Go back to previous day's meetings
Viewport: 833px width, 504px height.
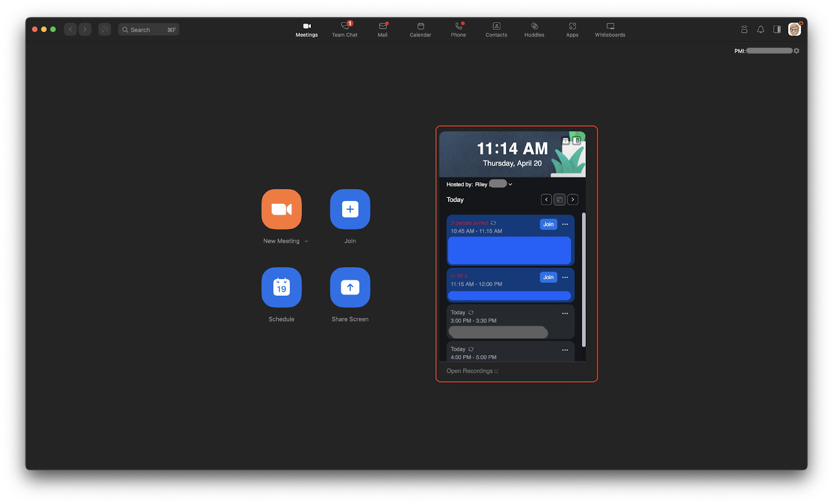pos(546,199)
